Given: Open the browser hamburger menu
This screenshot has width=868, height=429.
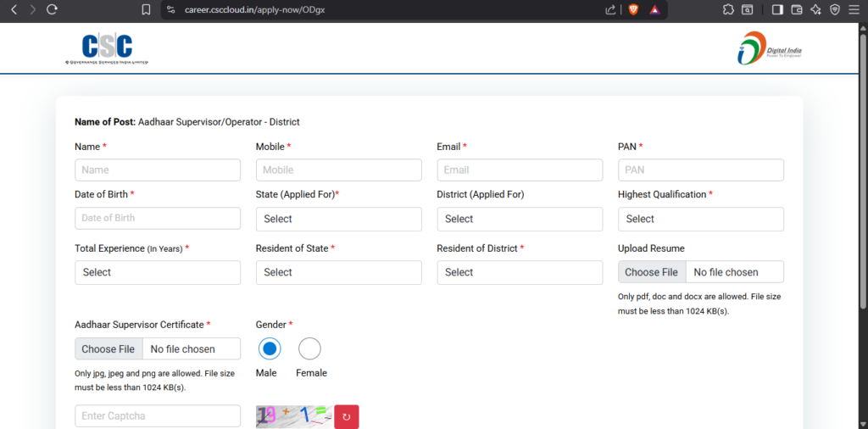Looking at the screenshot, I should (854, 9).
